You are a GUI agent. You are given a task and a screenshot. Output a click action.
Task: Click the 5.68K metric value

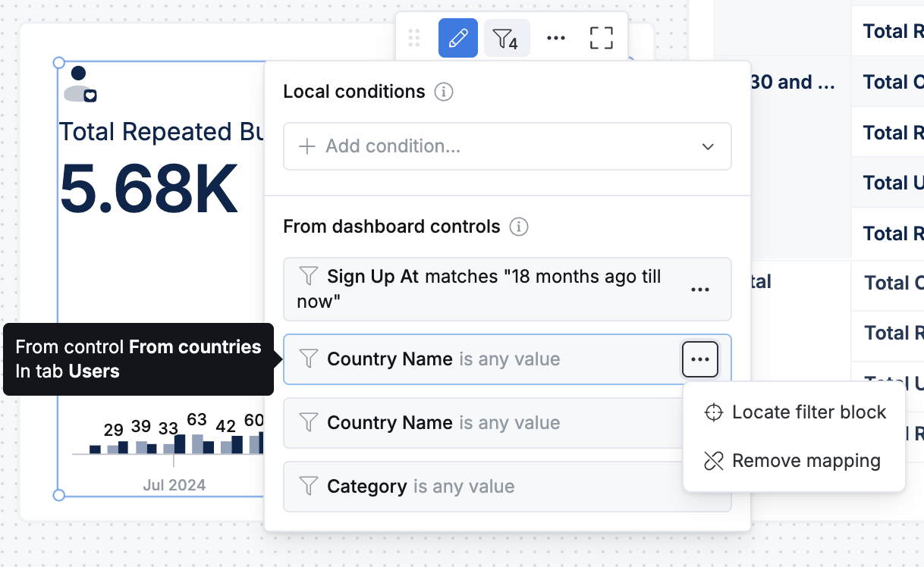(x=149, y=190)
